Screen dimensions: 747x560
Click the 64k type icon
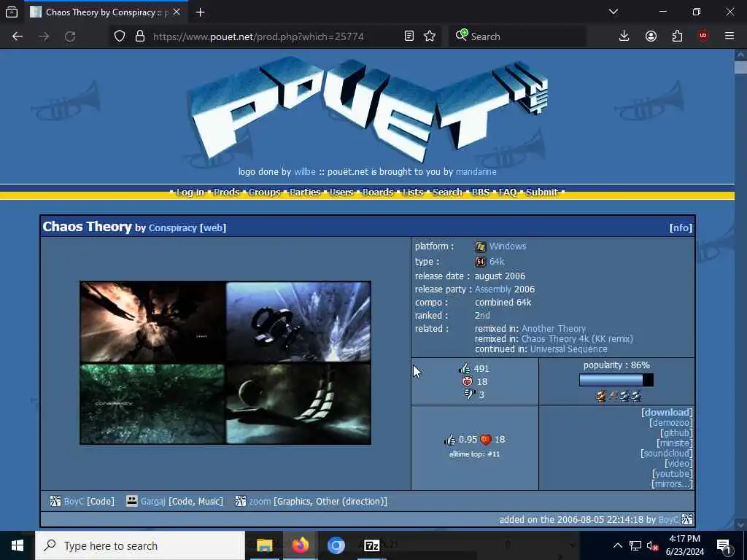click(480, 262)
